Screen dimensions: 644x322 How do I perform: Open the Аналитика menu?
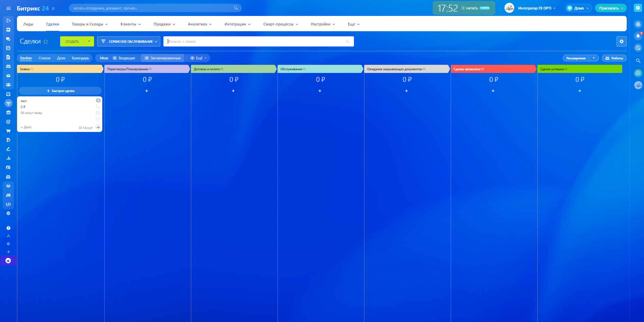[x=200, y=24]
